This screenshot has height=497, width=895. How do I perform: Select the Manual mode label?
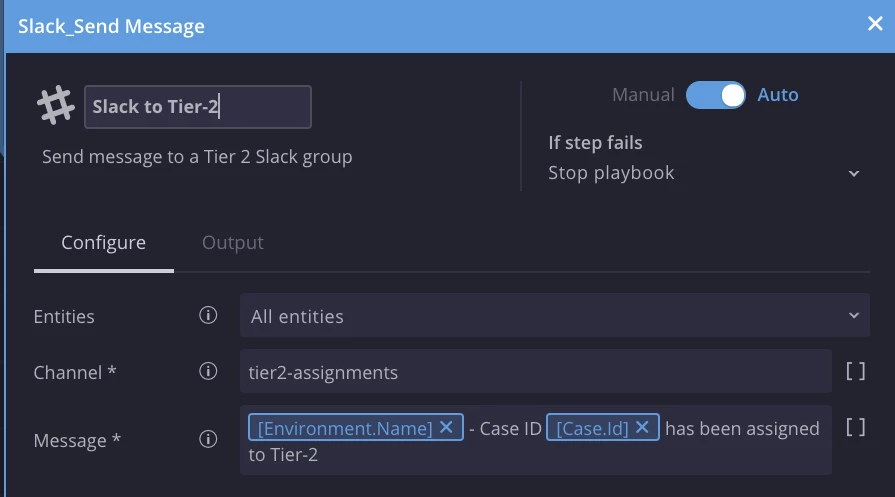pyautogui.click(x=643, y=95)
